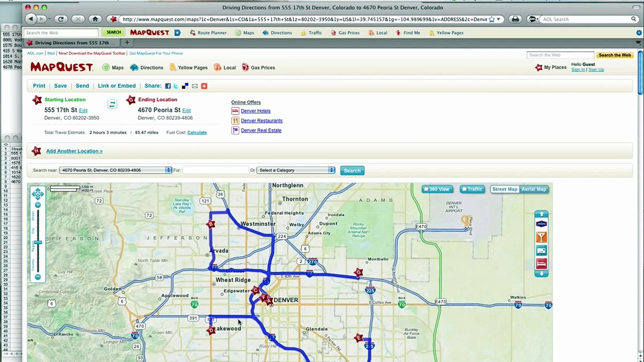Click Directions in MapQuest site navigation
This screenshot has width=644, height=362.
(146, 67)
